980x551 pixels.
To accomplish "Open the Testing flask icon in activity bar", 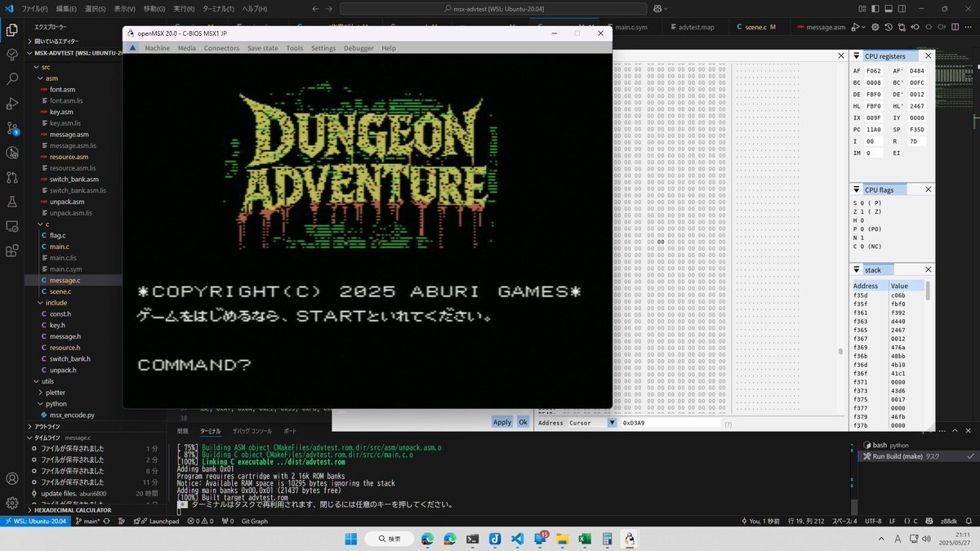I will point(12,201).
